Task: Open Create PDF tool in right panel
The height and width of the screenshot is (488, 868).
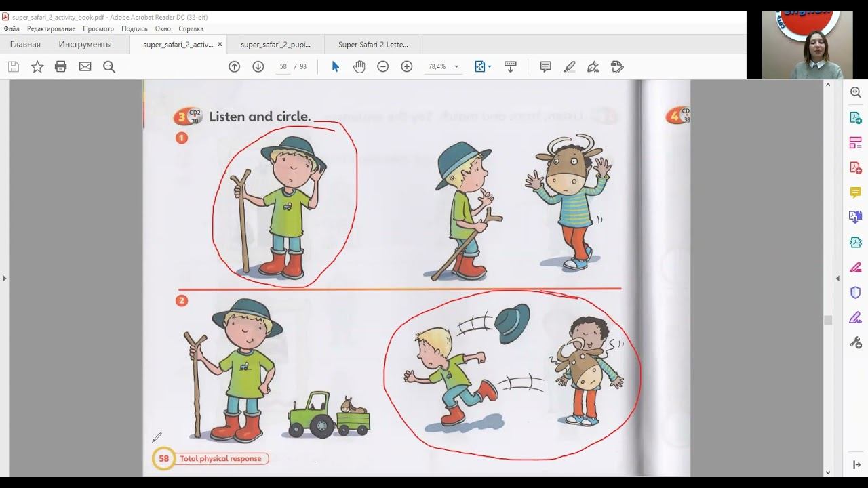Action: pyautogui.click(x=855, y=167)
